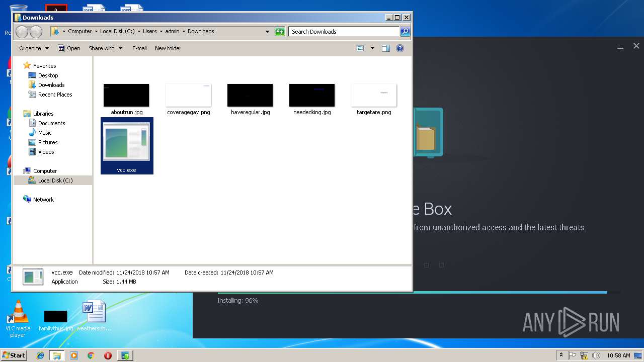
Task: Click the installer progress bar at 96%
Action: (x=419, y=292)
